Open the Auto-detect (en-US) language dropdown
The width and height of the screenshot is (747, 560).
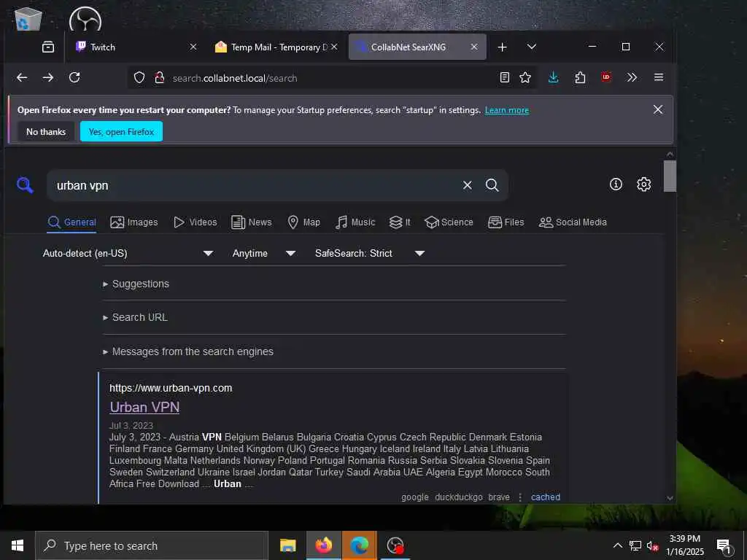128,253
